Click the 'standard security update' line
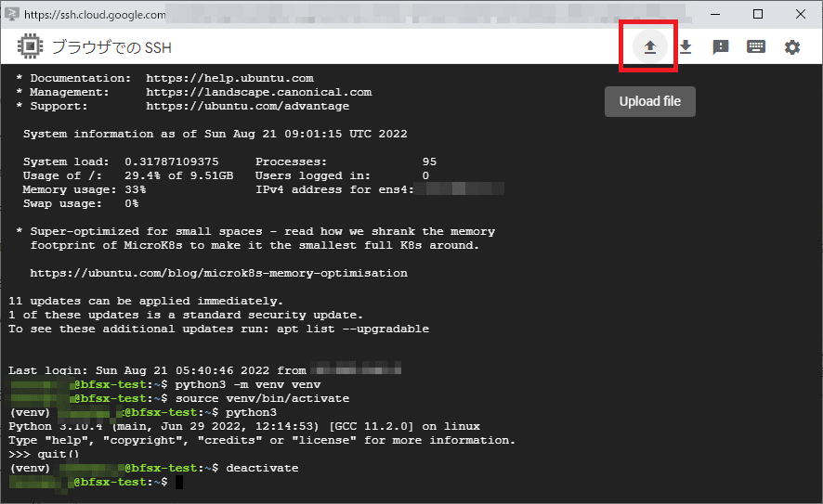 186,315
